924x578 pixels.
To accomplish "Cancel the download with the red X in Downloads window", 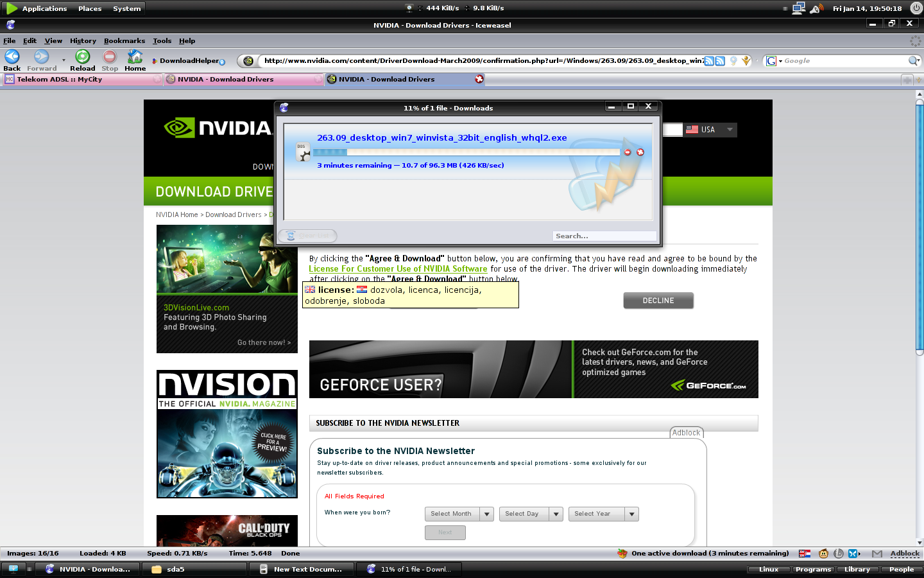I will point(640,152).
